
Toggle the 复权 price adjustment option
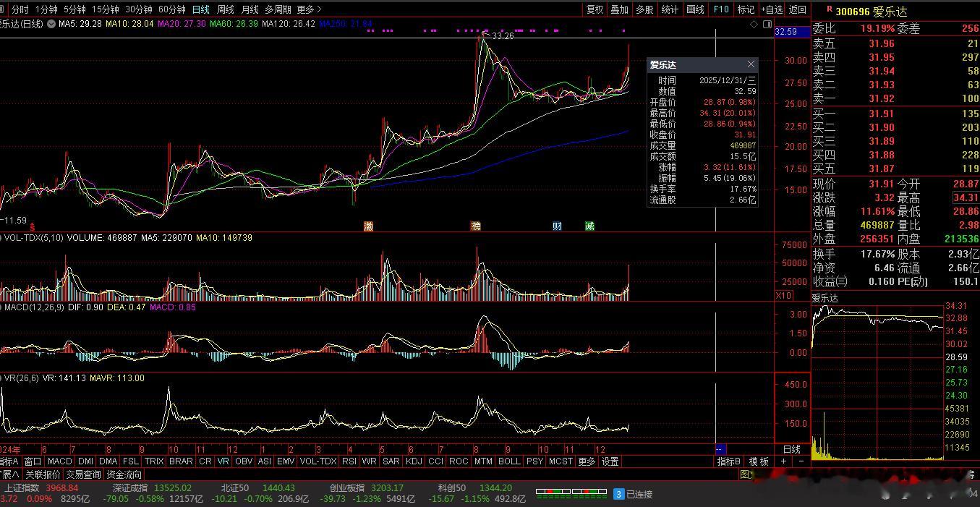595,9
